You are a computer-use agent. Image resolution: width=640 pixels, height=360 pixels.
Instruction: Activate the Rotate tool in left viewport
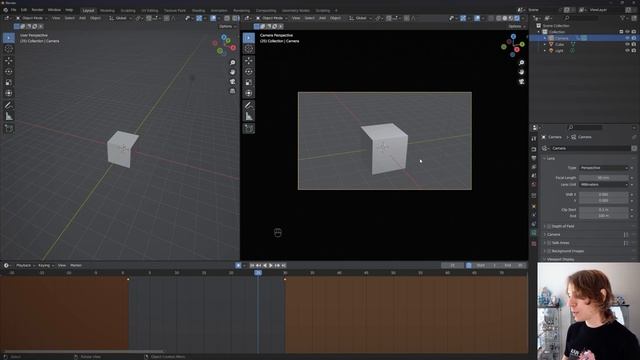point(9,71)
